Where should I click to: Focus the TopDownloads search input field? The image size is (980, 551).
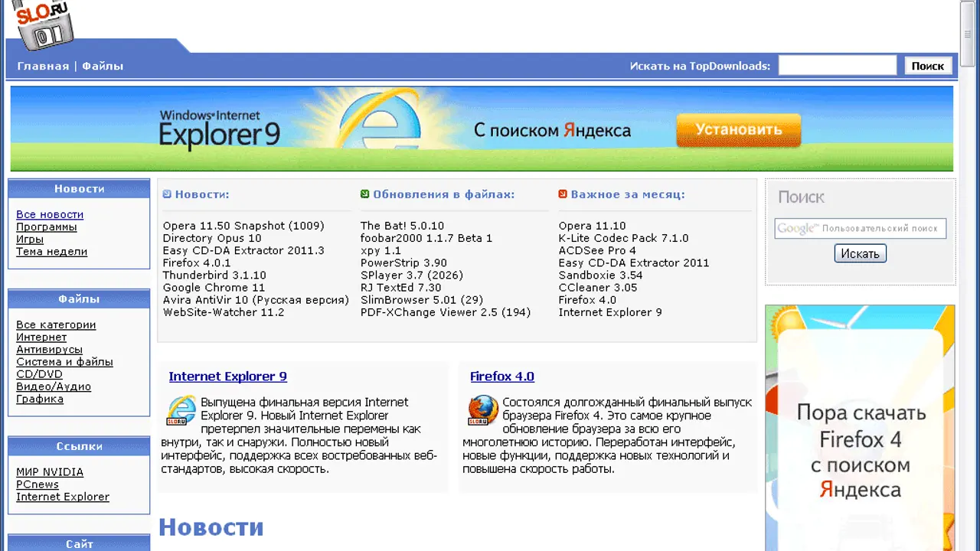(837, 66)
